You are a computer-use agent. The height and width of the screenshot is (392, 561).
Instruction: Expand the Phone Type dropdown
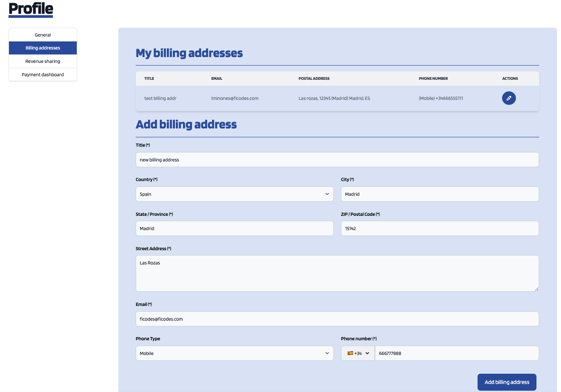click(x=234, y=353)
